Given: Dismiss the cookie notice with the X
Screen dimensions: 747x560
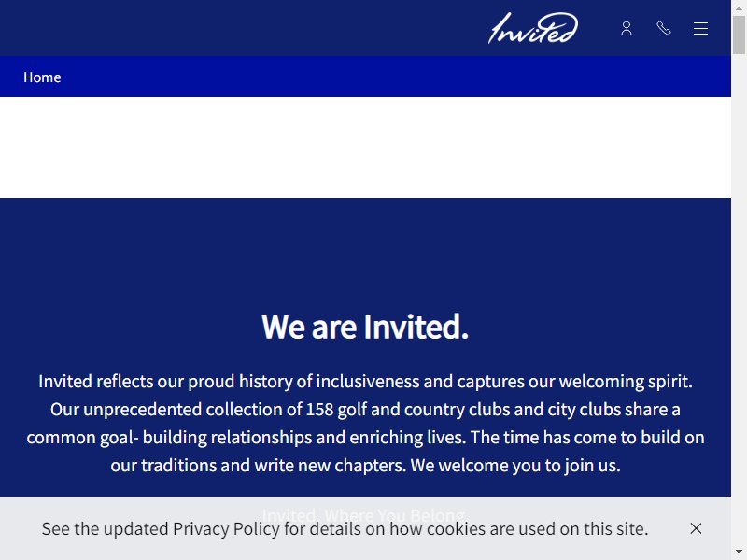Looking at the screenshot, I should click(696, 528).
